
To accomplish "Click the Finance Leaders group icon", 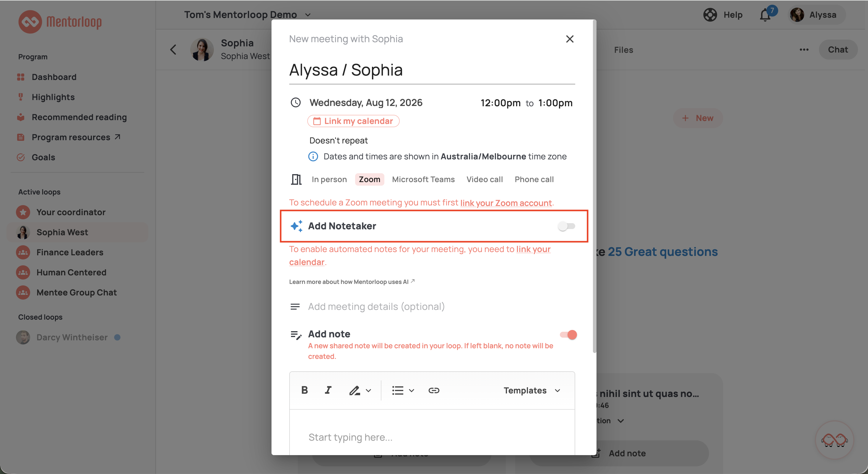I will coord(23,252).
